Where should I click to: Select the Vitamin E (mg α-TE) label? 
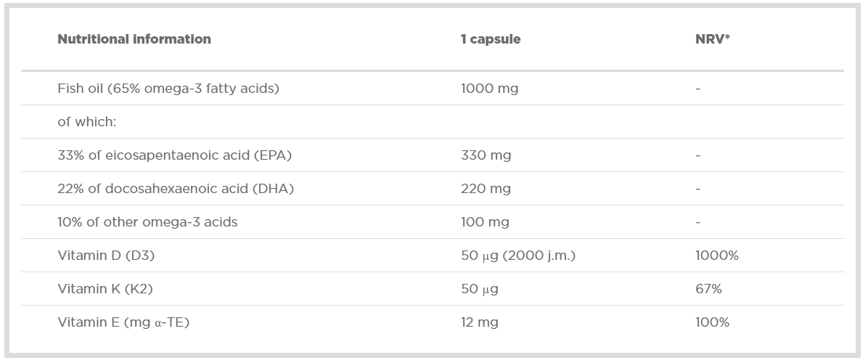123,322
